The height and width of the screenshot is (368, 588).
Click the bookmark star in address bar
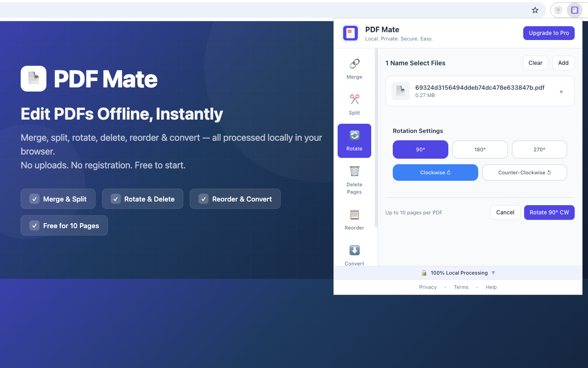click(x=535, y=10)
